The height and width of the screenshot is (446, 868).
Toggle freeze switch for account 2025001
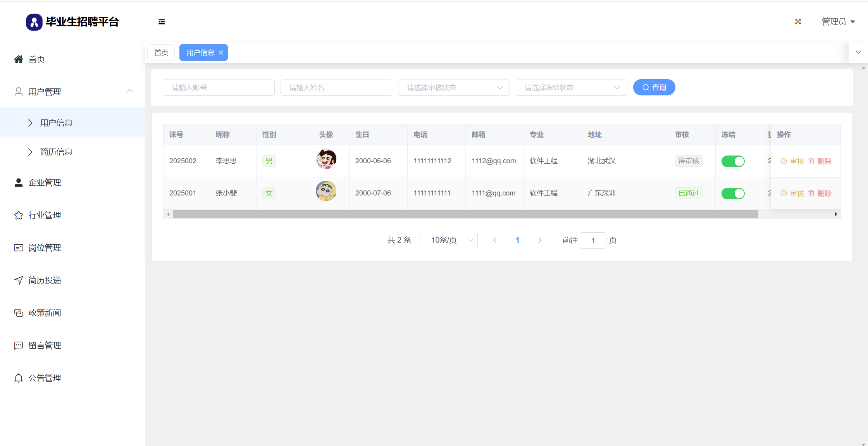pyautogui.click(x=733, y=193)
